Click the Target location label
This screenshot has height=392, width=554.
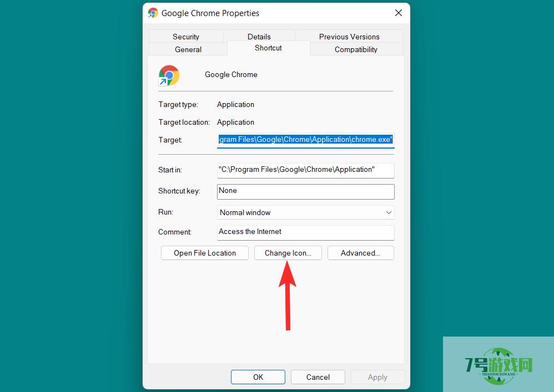click(184, 122)
